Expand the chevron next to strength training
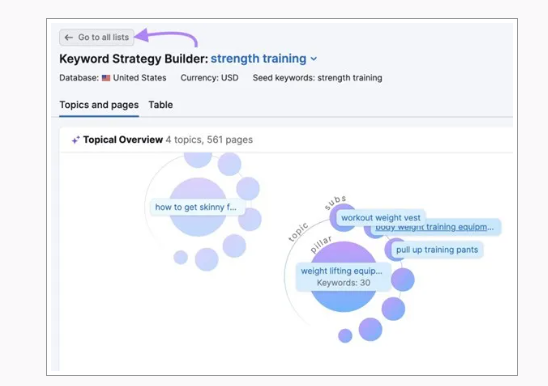 pos(314,59)
